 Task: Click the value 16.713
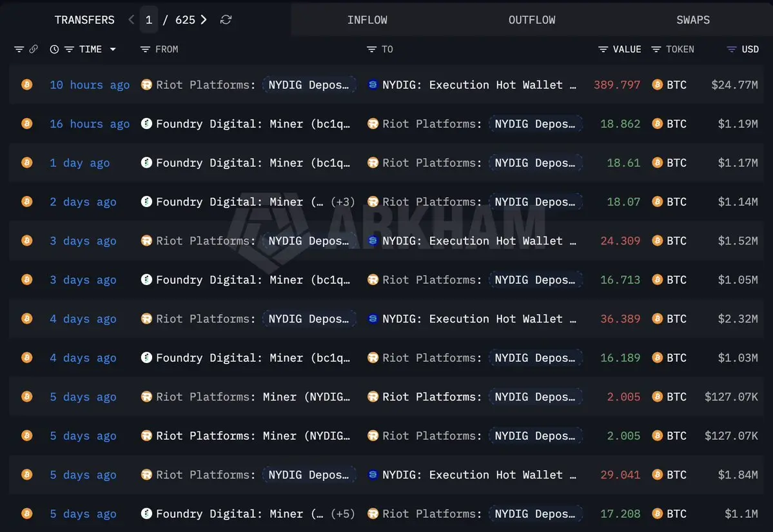tap(620, 280)
